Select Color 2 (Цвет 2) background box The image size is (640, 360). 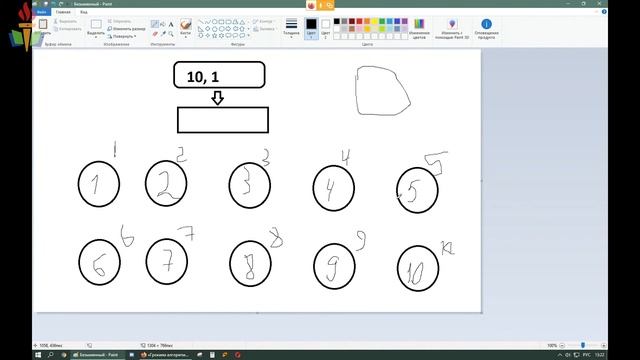tap(325, 28)
